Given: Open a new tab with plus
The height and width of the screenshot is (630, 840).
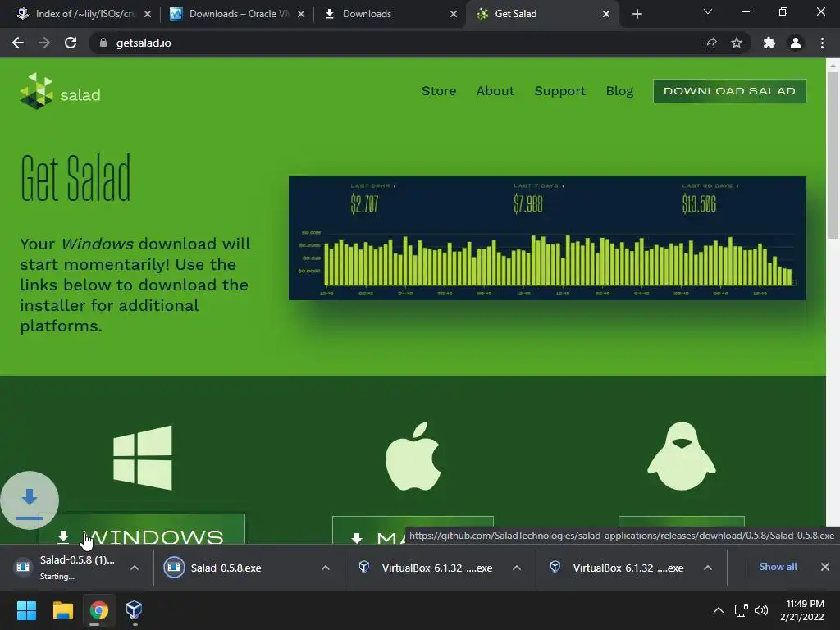Looking at the screenshot, I should coord(637,14).
